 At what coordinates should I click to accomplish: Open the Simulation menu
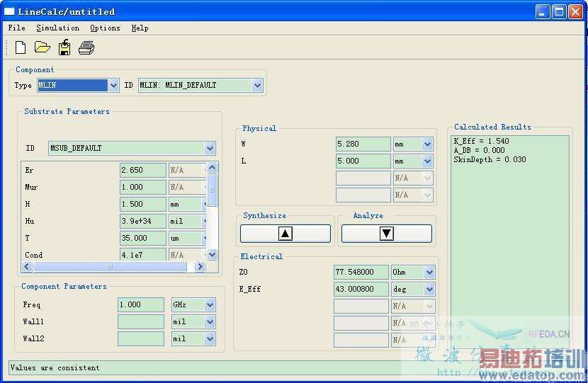point(57,28)
